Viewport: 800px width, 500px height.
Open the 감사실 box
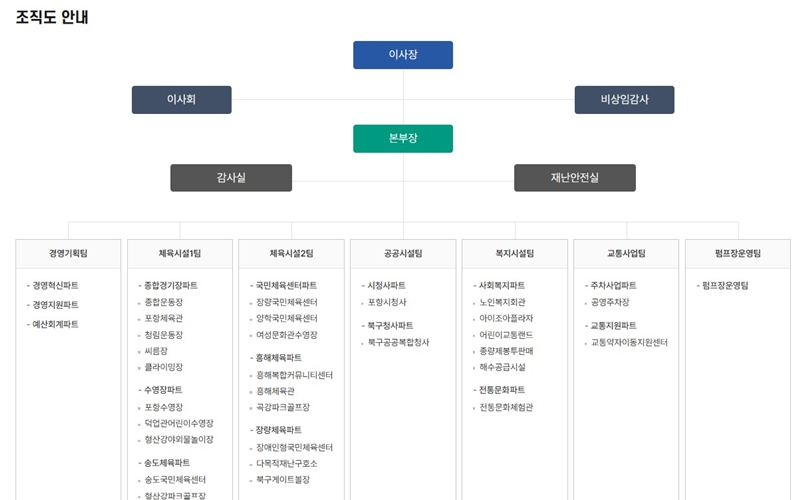tap(231, 178)
